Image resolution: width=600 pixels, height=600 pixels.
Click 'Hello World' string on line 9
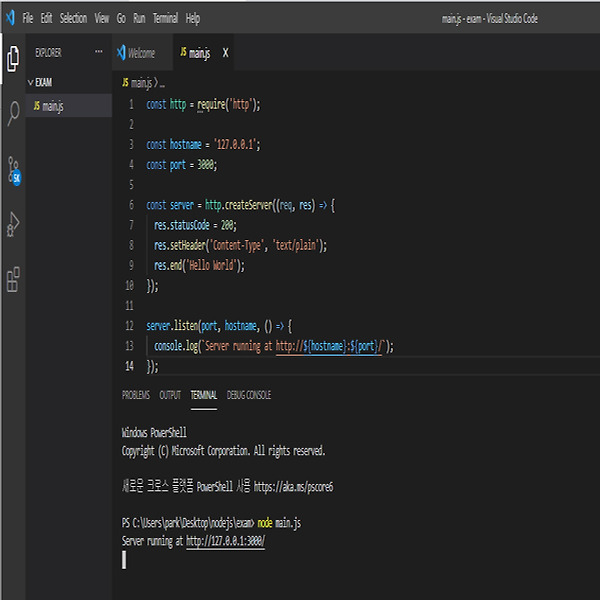point(210,265)
